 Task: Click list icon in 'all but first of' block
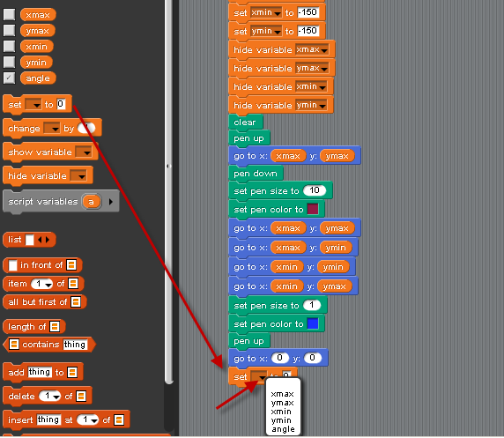76,302
